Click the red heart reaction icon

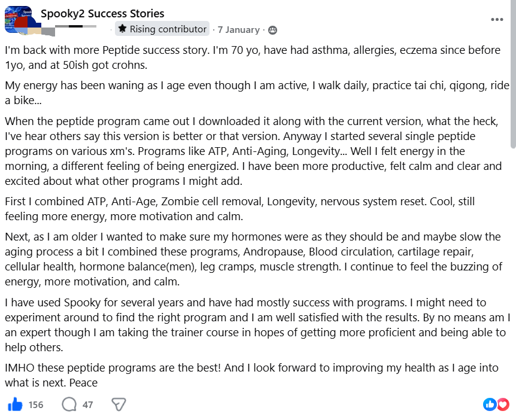tap(503, 404)
